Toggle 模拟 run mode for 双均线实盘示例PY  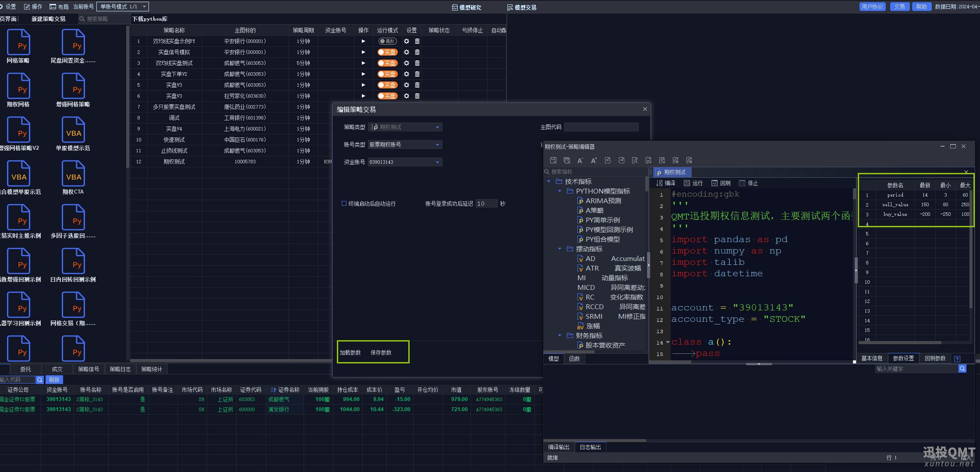[x=387, y=41]
